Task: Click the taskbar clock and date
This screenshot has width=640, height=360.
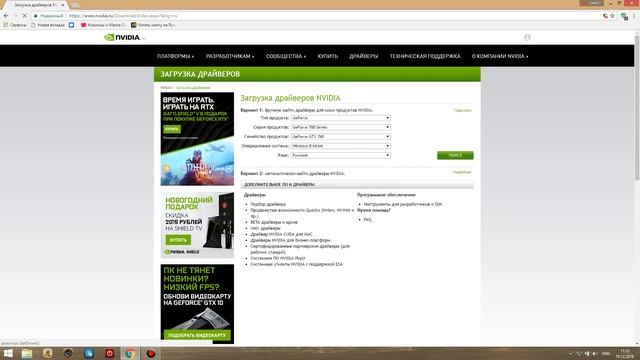Action: (x=625, y=353)
